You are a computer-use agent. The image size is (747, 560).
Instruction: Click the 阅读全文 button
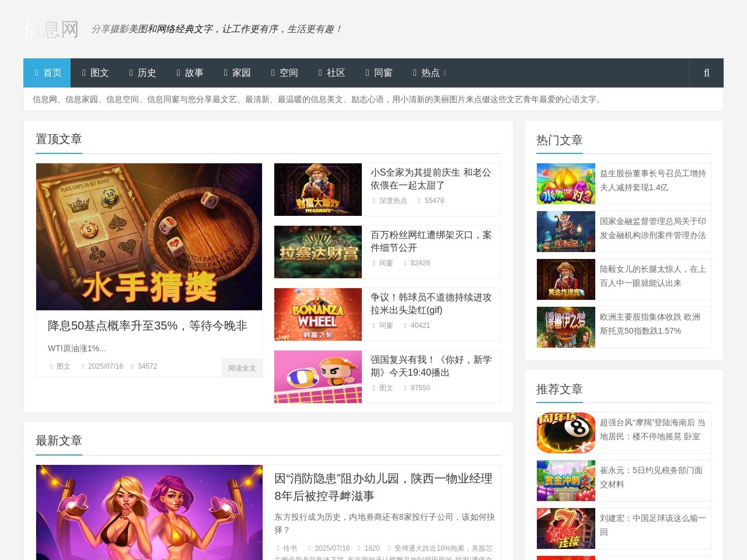242,368
